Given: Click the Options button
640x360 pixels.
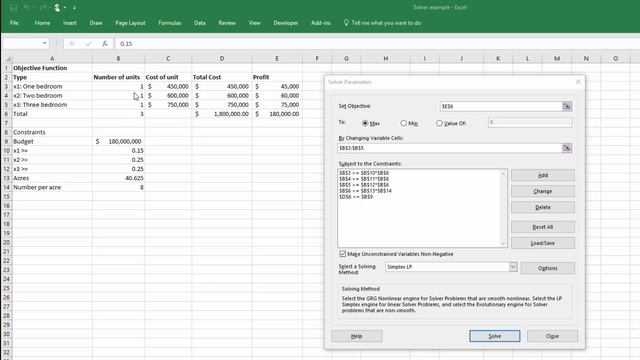Looking at the screenshot, I should pos(548,268).
